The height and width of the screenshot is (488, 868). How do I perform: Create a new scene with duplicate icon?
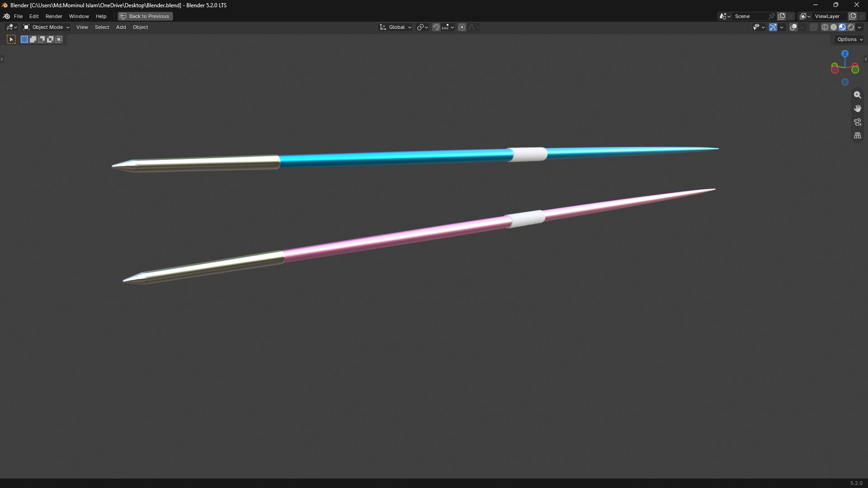click(782, 16)
